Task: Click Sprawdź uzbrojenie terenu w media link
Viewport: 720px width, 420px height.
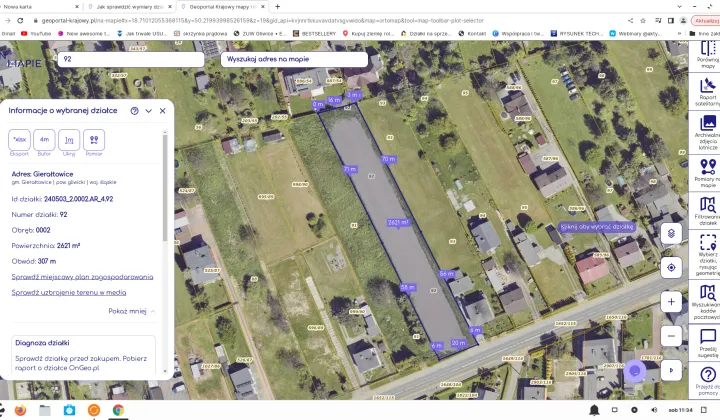Action: [69, 292]
